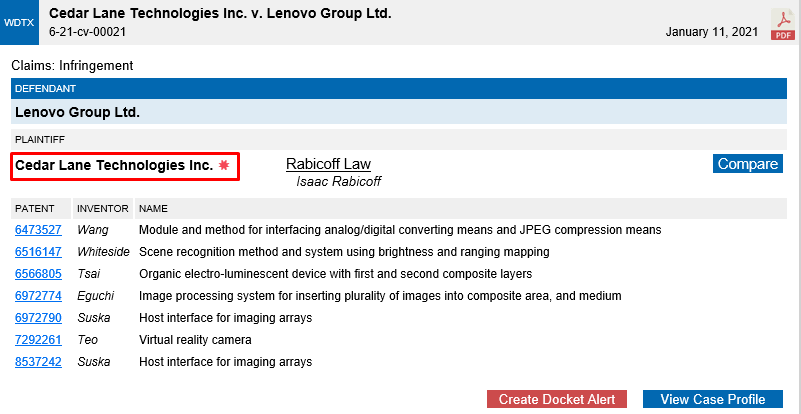The width and height of the screenshot is (801, 414).
Task: Open patent 6972774 link
Action: coord(38,296)
